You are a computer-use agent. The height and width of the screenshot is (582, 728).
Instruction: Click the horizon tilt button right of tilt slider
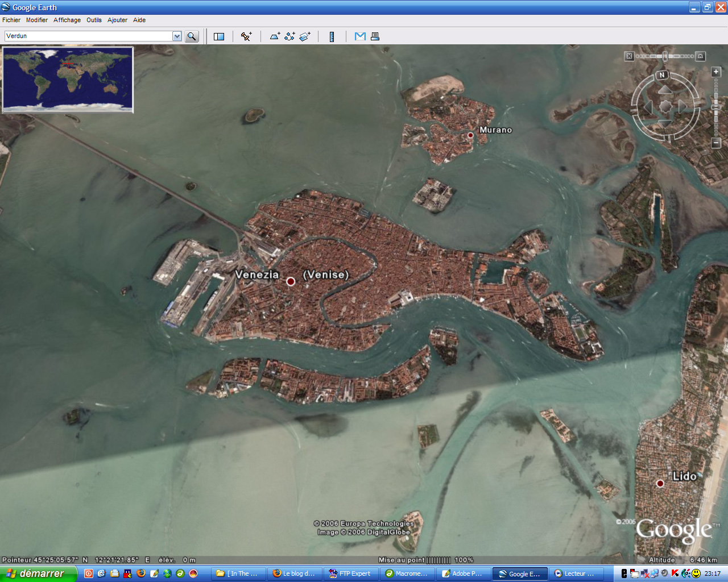[701, 56]
